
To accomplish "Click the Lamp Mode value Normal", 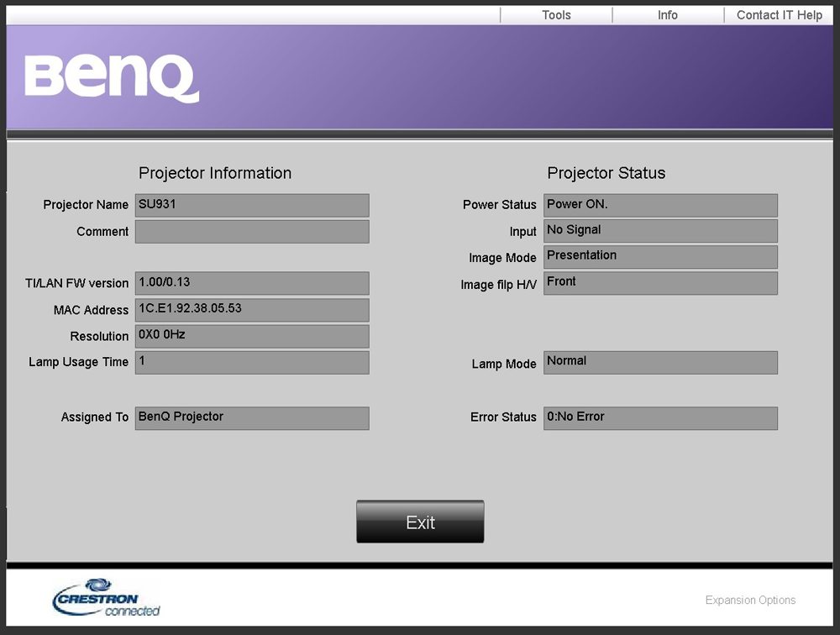I will (x=660, y=362).
